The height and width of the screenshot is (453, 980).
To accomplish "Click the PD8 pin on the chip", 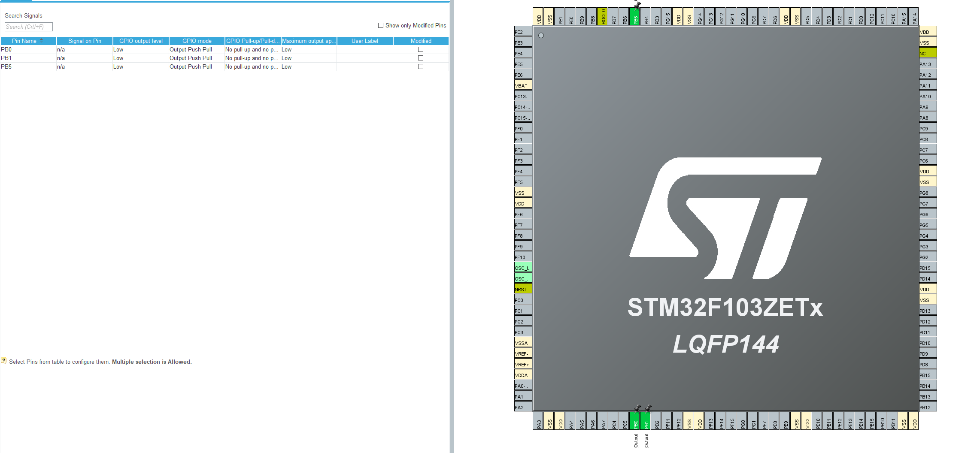I will click(928, 364).
